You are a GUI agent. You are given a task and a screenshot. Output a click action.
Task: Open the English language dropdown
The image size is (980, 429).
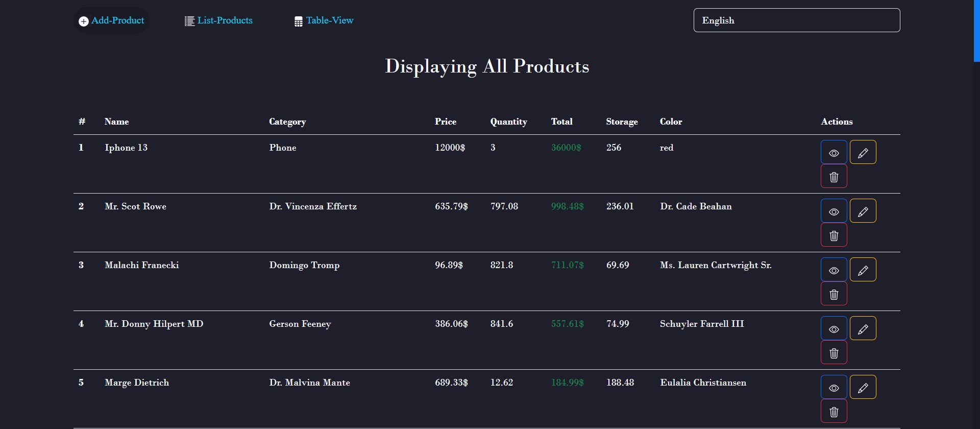pos(796,20)
